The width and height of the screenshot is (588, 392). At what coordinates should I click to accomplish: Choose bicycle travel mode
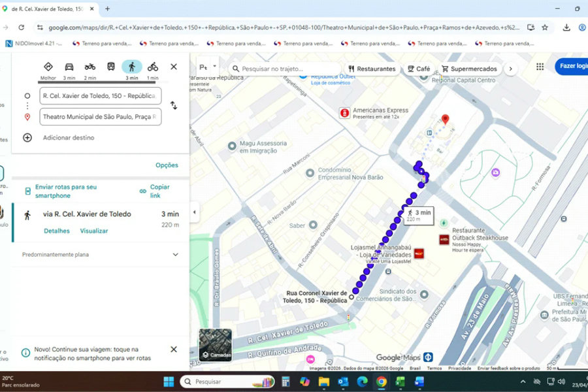(153, 67)
